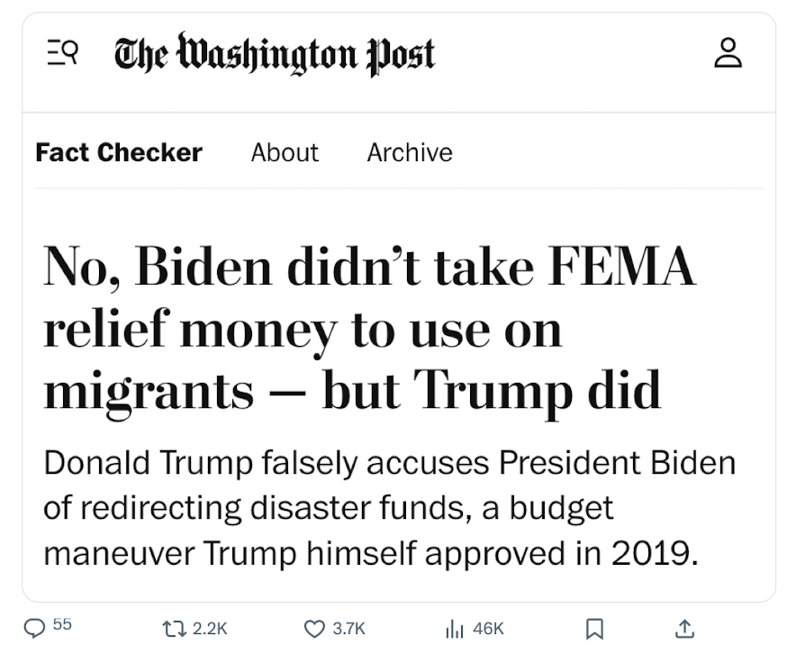Image resolution: width=787 pixels, height=672 pixels.
Task: Click the article summary about redirecting disaster funds
Action: coord(389,507)
